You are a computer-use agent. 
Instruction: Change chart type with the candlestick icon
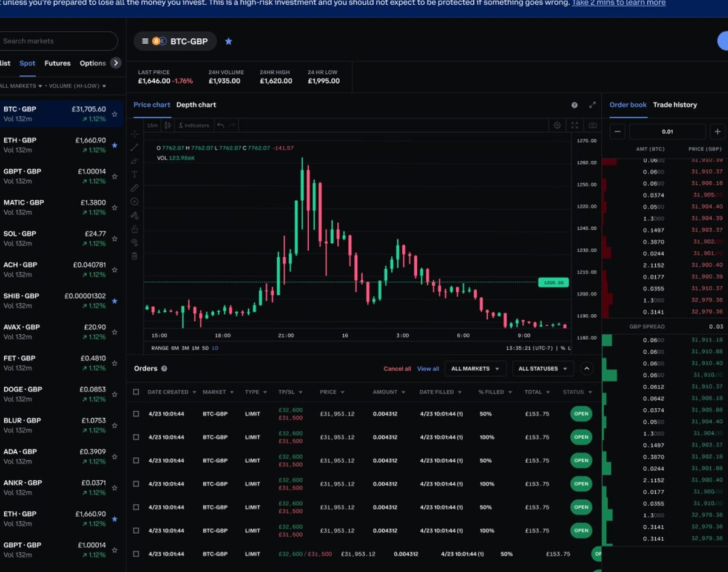(168, 126)
